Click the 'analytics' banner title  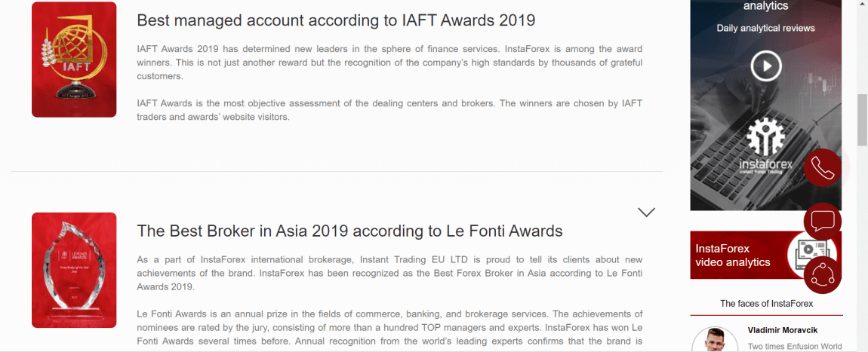point(765,7)
